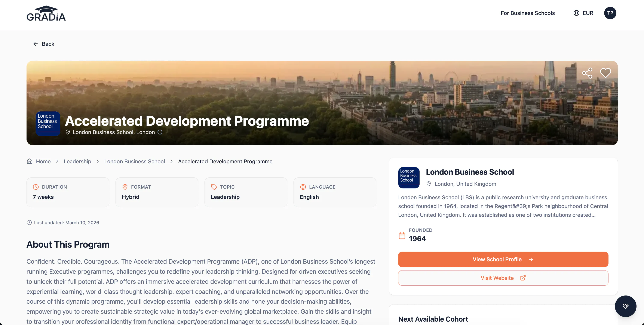Click Visit Website button

(503, 278)
